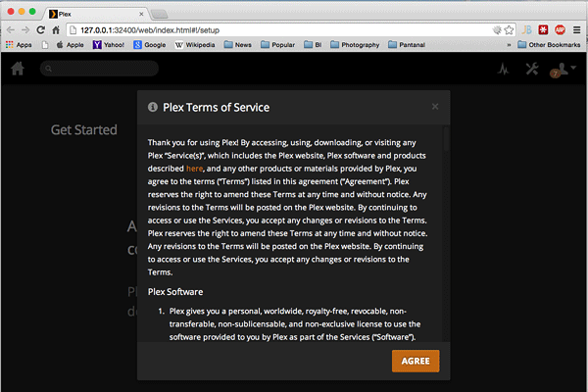Screen dimensions: 588x392
Task: Click the Plex search field
Action: (99, 69)
